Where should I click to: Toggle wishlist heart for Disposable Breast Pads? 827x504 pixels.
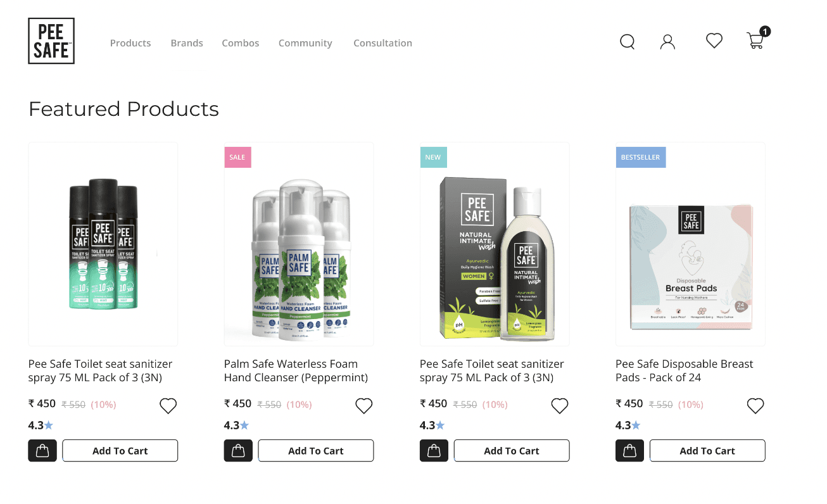[755, 406]
